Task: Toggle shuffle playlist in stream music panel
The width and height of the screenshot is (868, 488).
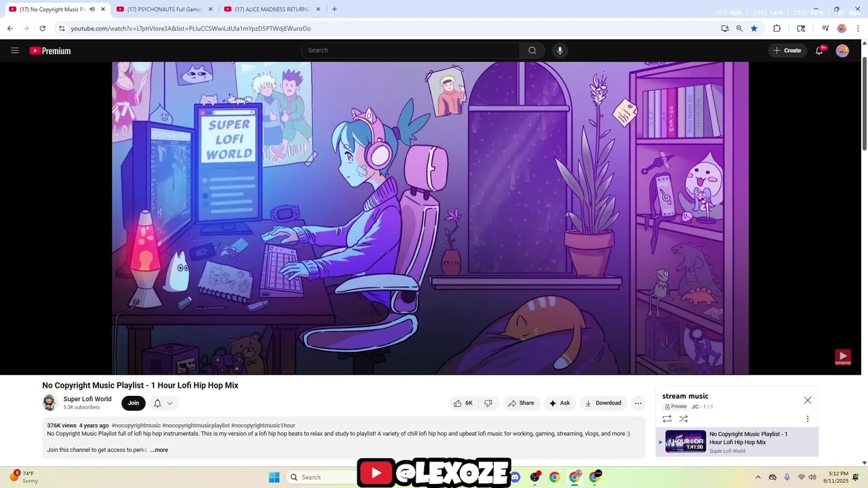Action: point(684,419)
